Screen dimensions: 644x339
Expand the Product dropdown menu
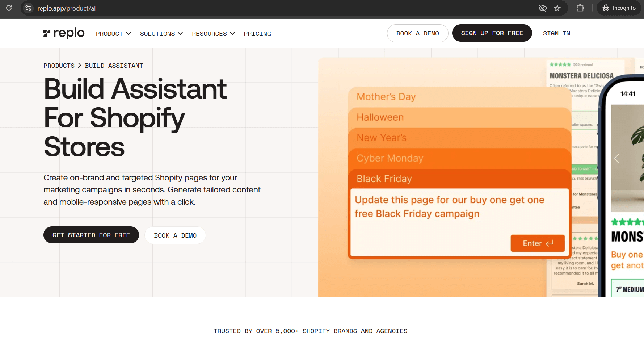(113, 34)
